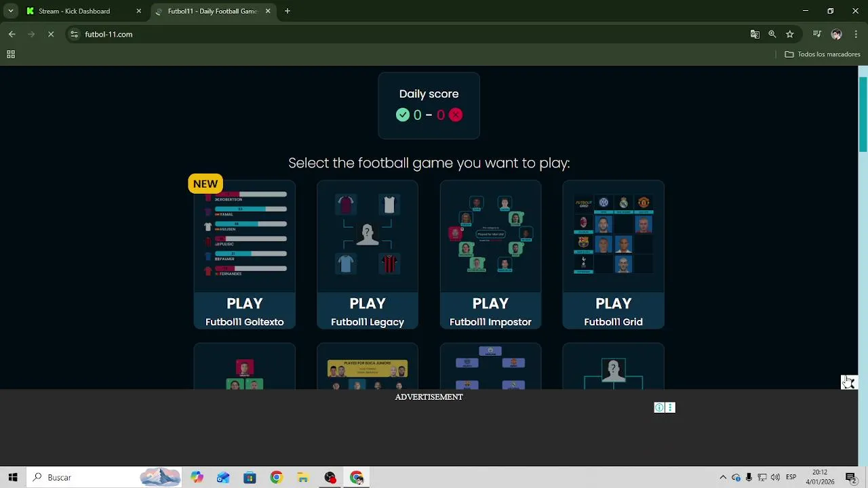Open the apps grid in the bookmarks bar
This screenshot has width=868, height=488.
(x=11, y=54)
